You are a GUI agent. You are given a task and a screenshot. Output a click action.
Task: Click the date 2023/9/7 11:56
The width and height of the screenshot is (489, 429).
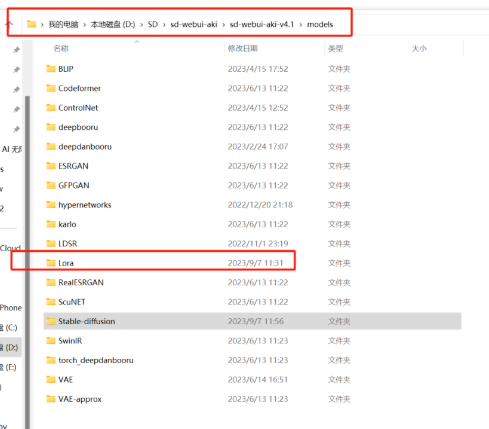pyautogui.click(x=256, y=321)
